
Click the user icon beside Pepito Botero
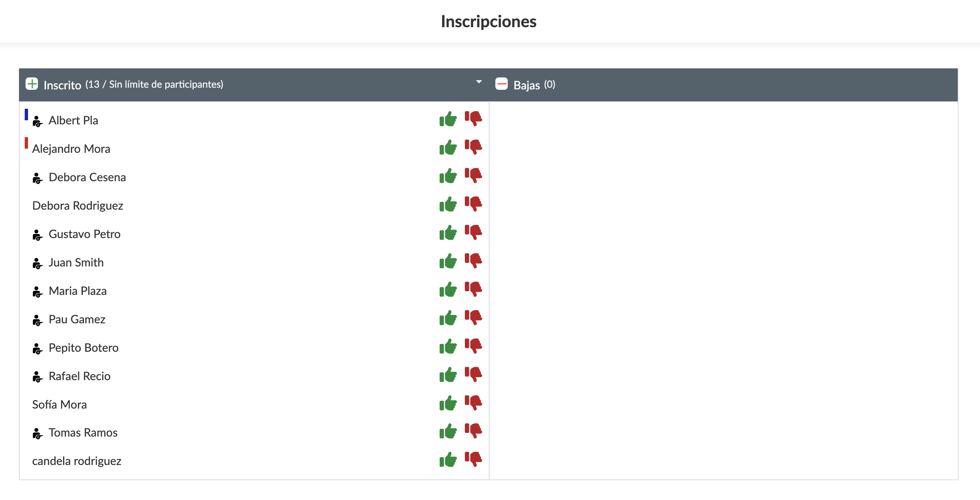(x=37, y=348)
